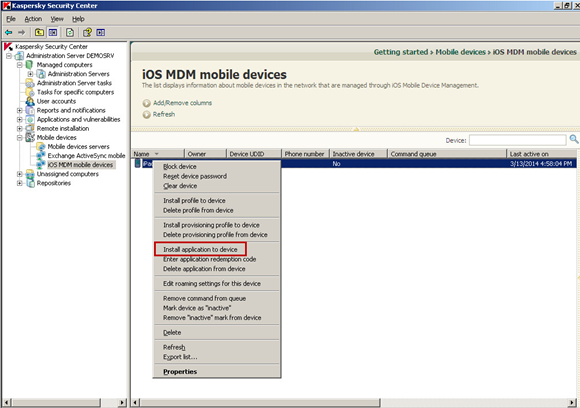
Task: Click the Managed computers folder icon
Action: click(29, 65)
